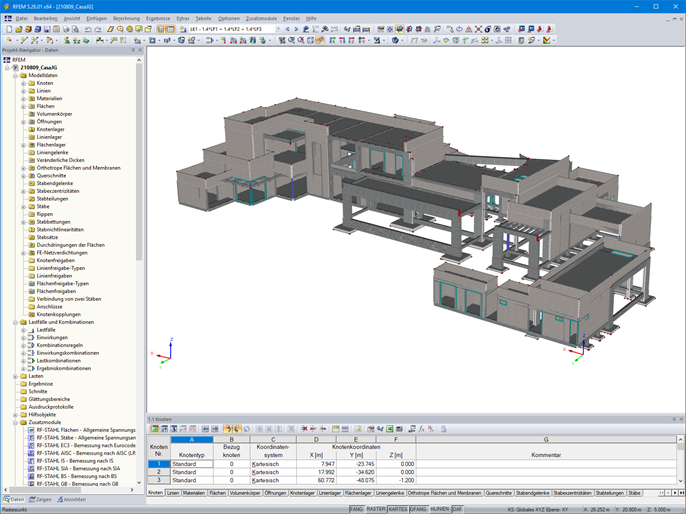Click the globe refresh table icon
This screenshot has height=514, width=686.
point(247,429)
